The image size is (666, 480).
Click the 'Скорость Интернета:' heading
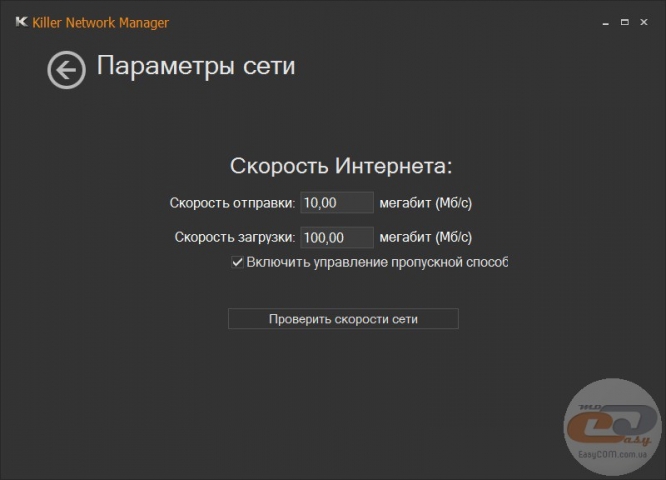(x=341, y=166)
